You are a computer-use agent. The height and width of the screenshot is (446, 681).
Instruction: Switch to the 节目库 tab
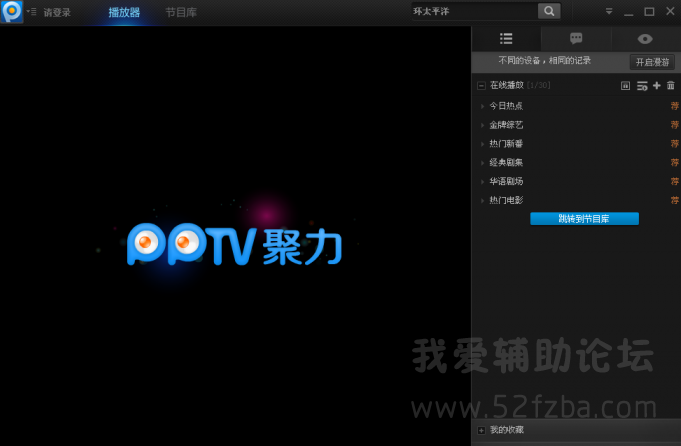click(181, 13)
